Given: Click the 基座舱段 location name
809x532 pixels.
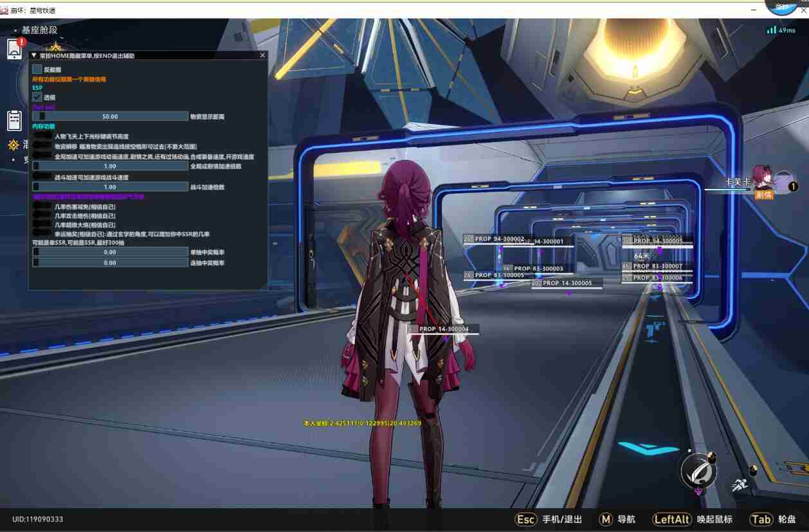Looking at the screenshot, I should click(39, 30).
